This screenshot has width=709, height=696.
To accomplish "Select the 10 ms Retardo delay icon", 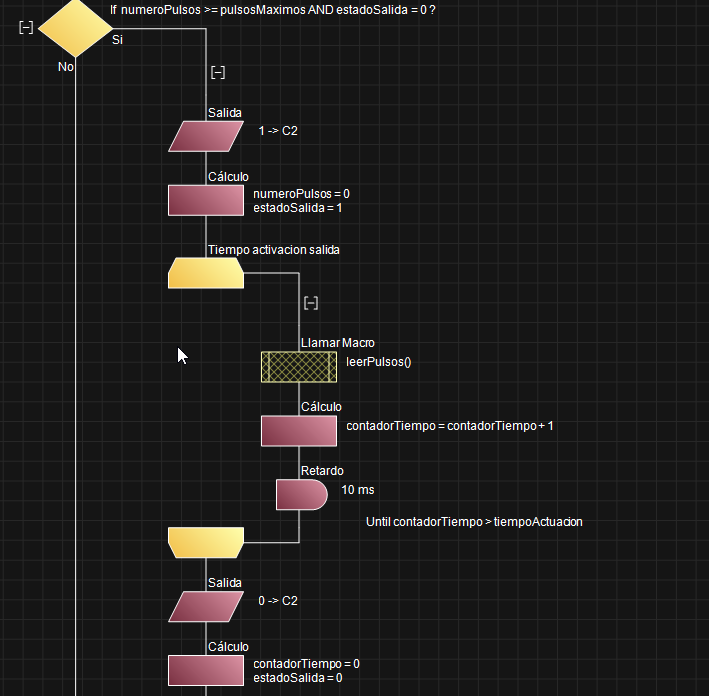I will (302, 495).
